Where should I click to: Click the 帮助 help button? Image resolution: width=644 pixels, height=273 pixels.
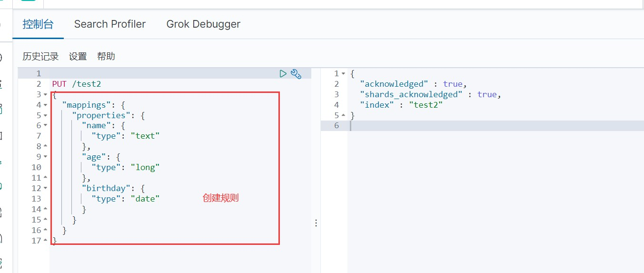tap(106, 57)
